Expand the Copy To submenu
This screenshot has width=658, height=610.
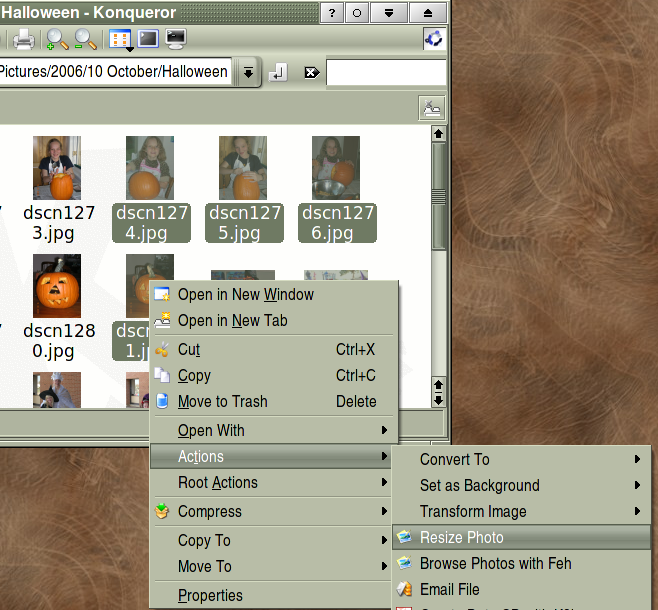tap(384, 540)
